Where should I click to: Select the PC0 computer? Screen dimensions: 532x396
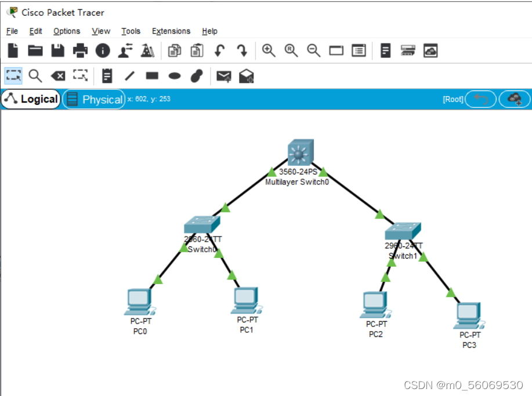coord(140,301)
